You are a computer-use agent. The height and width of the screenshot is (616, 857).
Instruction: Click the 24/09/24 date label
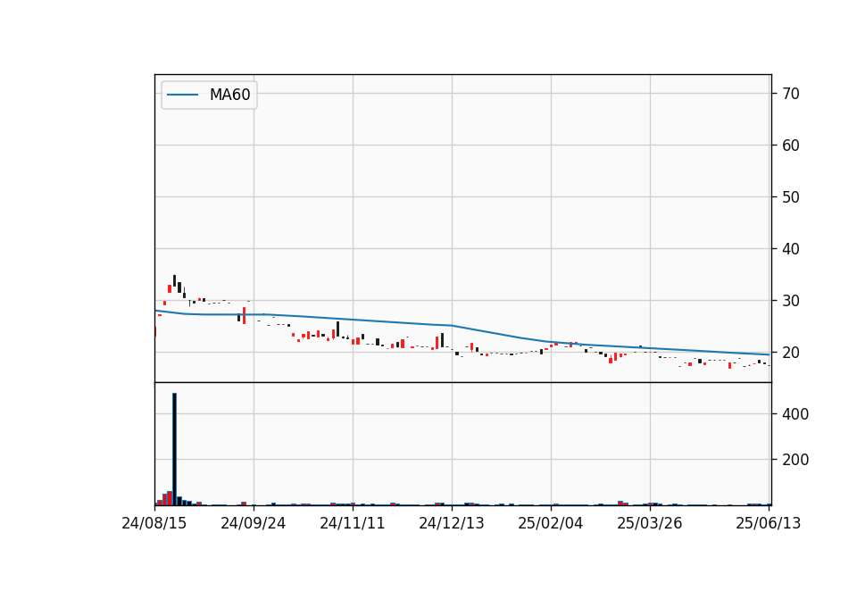point(253,523)
